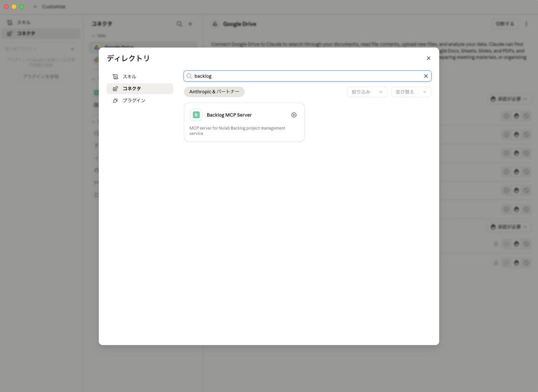Open the three-dot menu beside 切断する
538x392 pixels.
526,24
